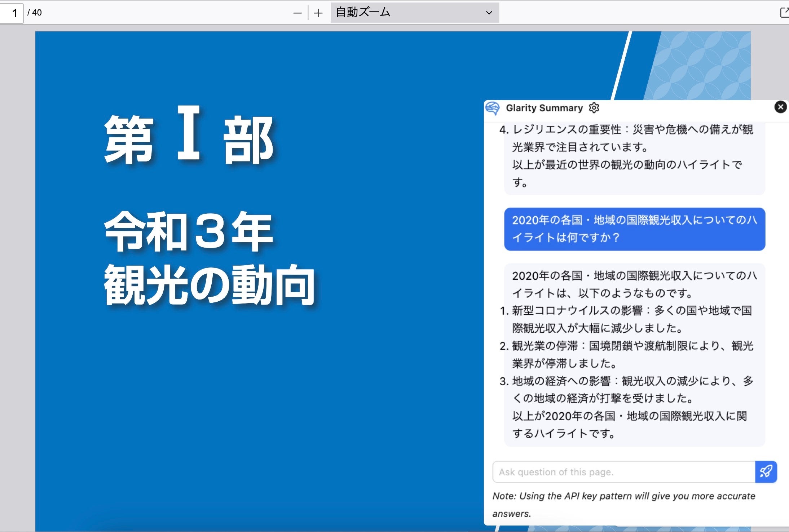This screenshot has width=789, height=532.
Task: Click the zoom out minus button
Action: [297, 13]
